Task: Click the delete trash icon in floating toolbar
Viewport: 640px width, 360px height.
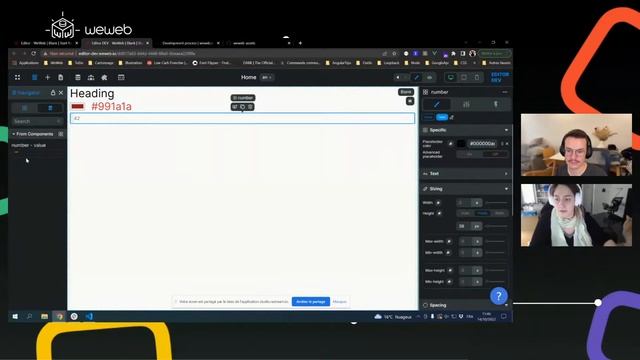Action: 250,107
